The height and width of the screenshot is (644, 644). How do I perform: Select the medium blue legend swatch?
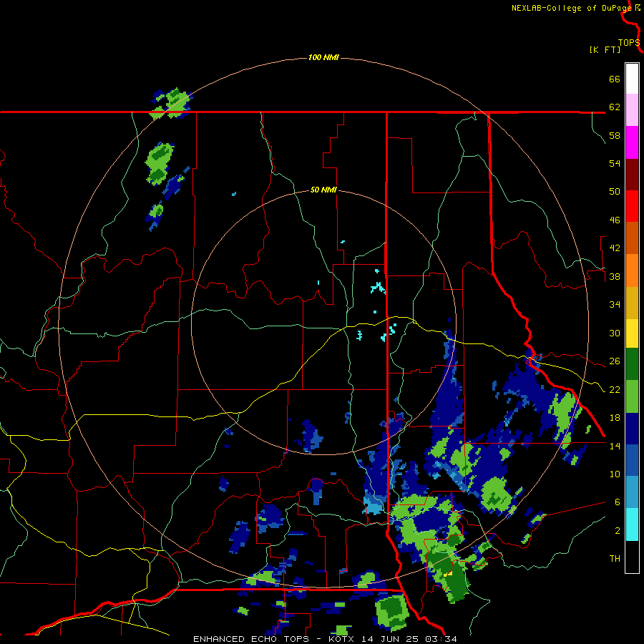point(632,460)
